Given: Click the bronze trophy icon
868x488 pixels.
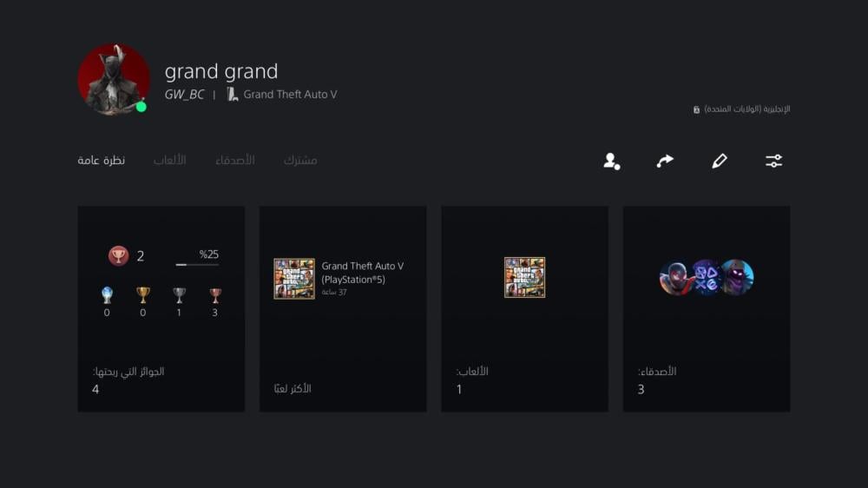Looking at the screenshot, I should point(215,295).
